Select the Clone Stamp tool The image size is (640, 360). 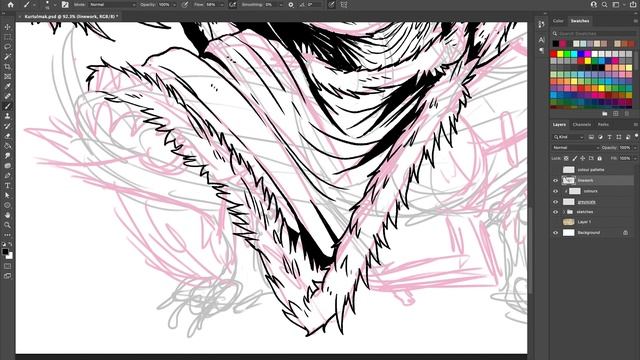tap(7, 116)
